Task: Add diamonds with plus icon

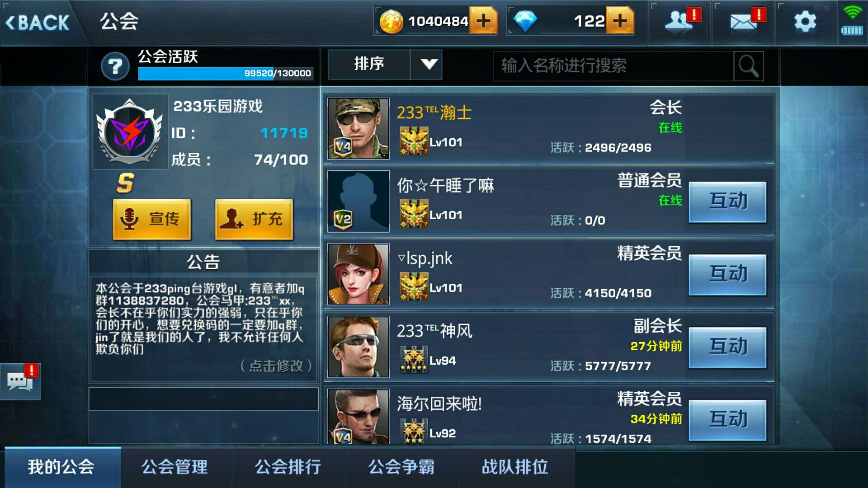Action: [x=620, y=21]
